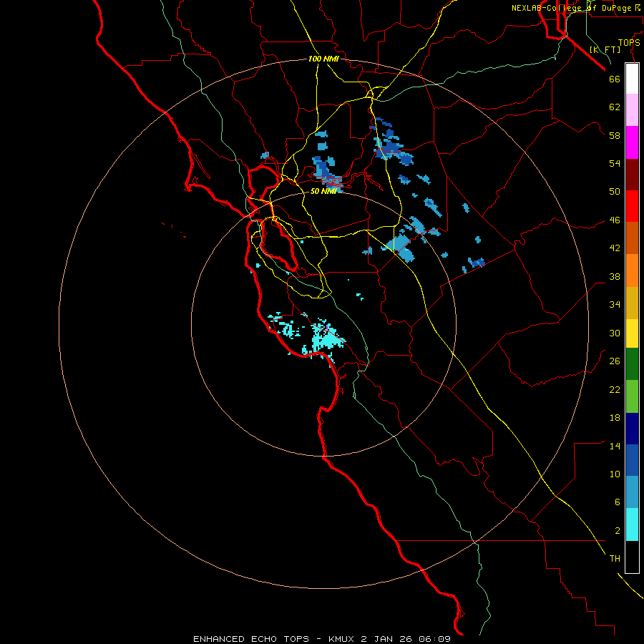Click the "TOPS" legend title
The image size is (644, 644).
click(x=629, y=42)
